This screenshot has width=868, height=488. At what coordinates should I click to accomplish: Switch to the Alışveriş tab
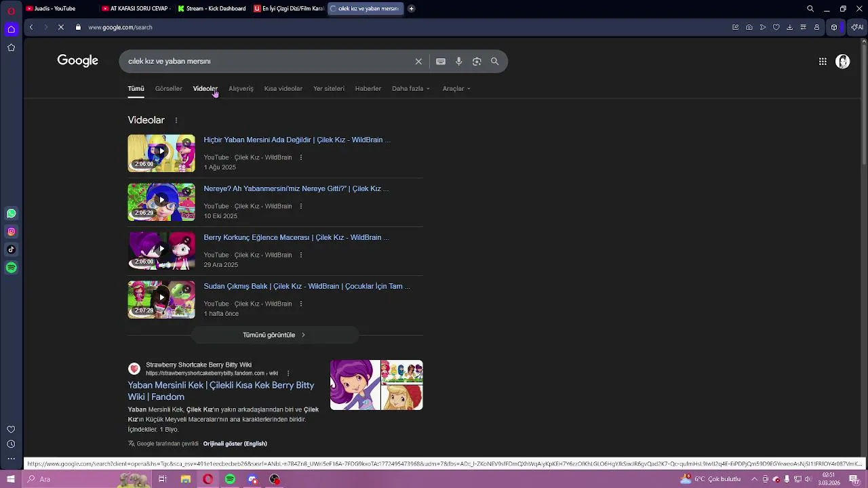point(241,89)
